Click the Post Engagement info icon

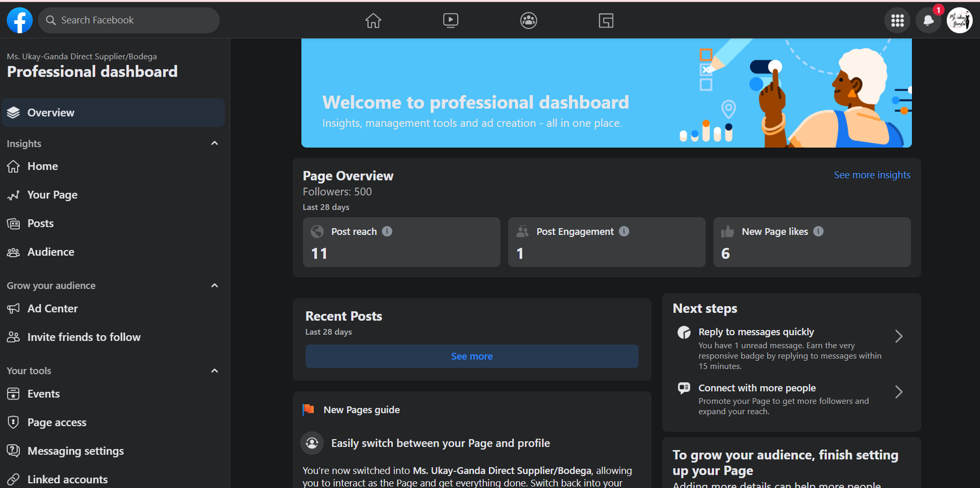click(624, 231)
